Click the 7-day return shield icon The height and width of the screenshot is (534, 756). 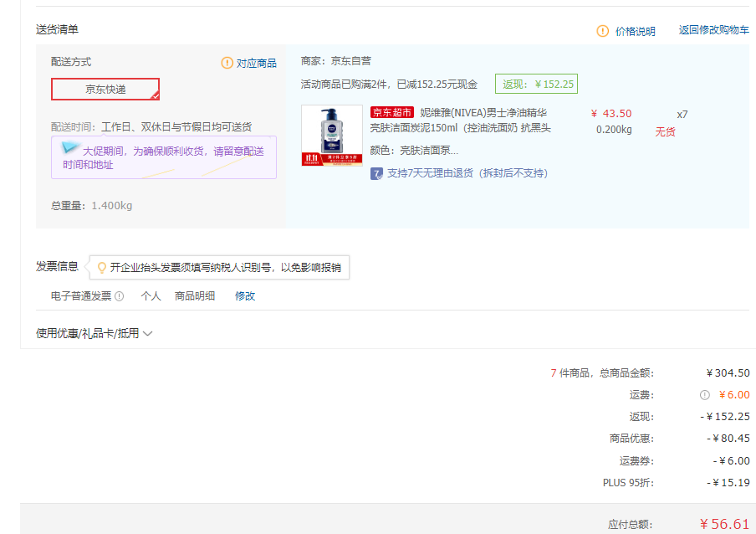376,173
